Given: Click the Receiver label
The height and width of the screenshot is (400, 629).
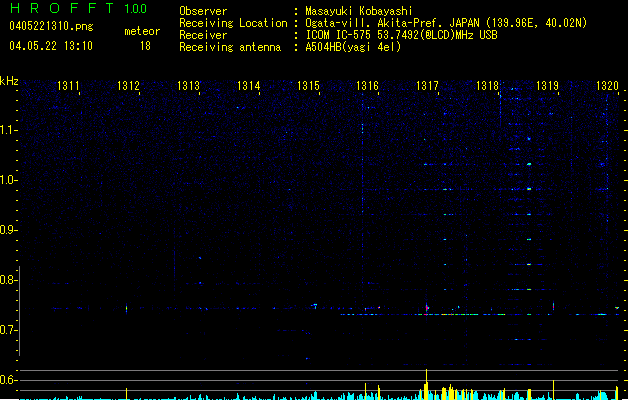Looking at the screenshot, I should [x=203, y=35].
